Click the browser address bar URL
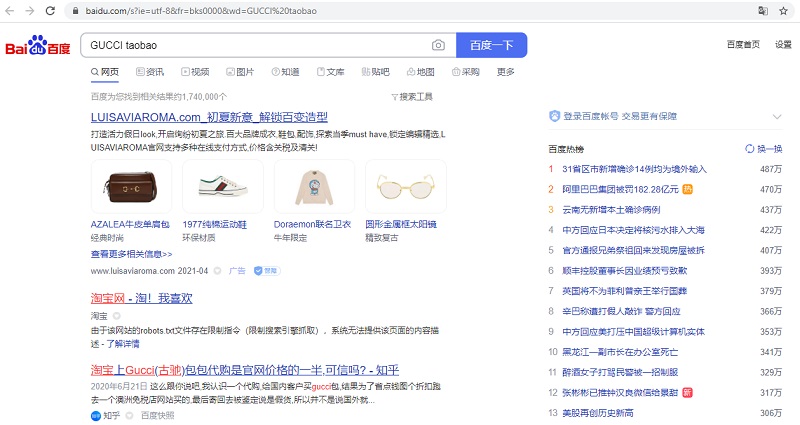The image size is (800, 425). [x=201, y=11]
